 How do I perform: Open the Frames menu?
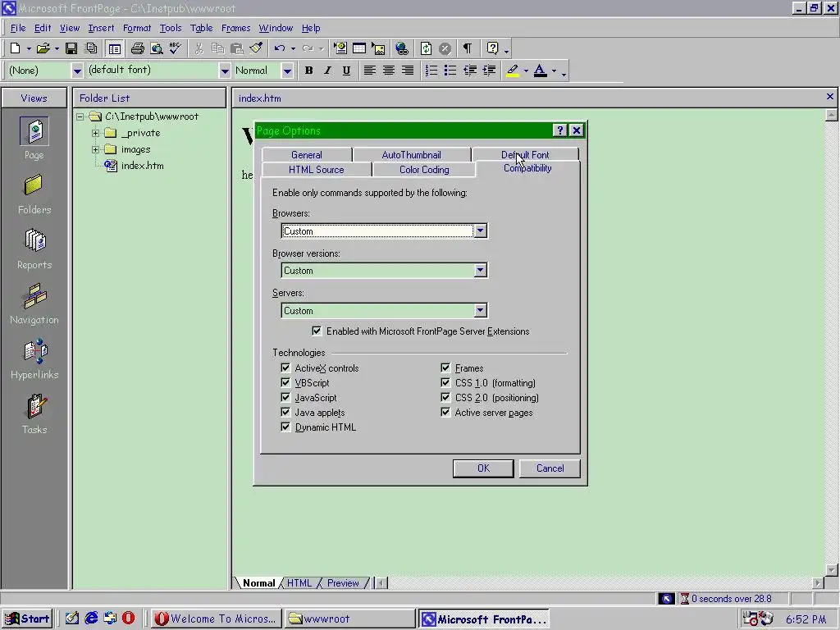235,28
